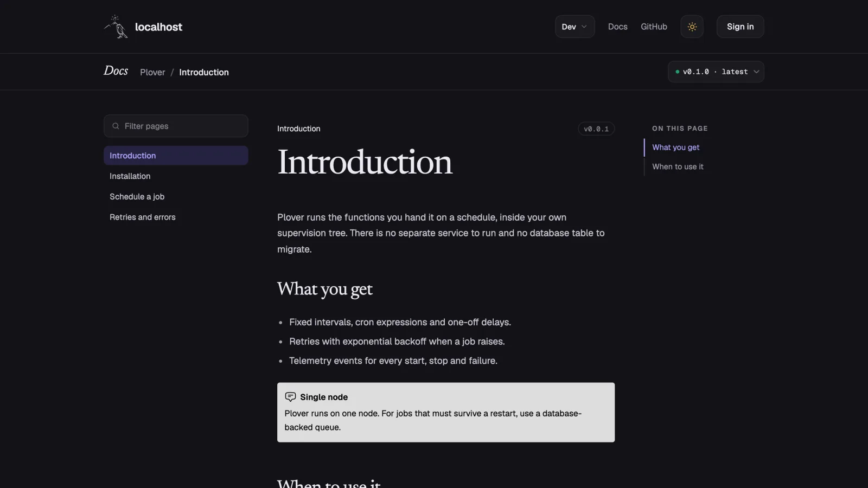Open the v0.1.0 latest version selector
This screenshot has height=488, width=868.
(x=716, y=72)
